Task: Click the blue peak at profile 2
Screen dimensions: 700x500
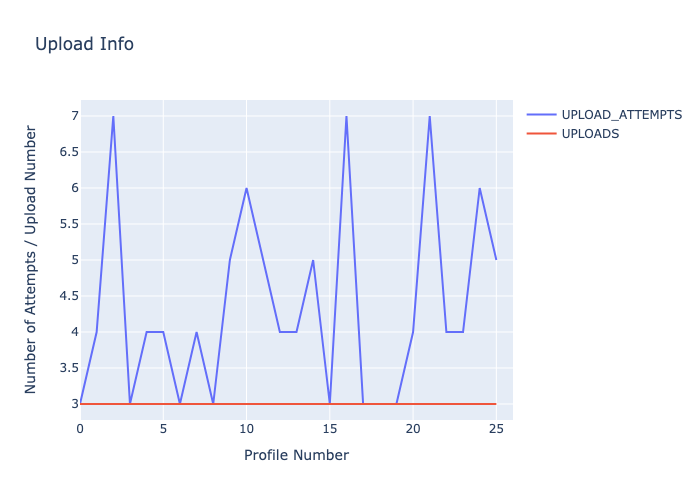Action: click(x=113, y=116)
